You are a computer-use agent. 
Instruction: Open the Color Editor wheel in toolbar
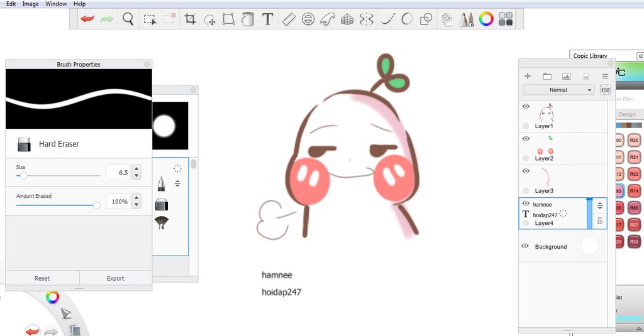486,19
